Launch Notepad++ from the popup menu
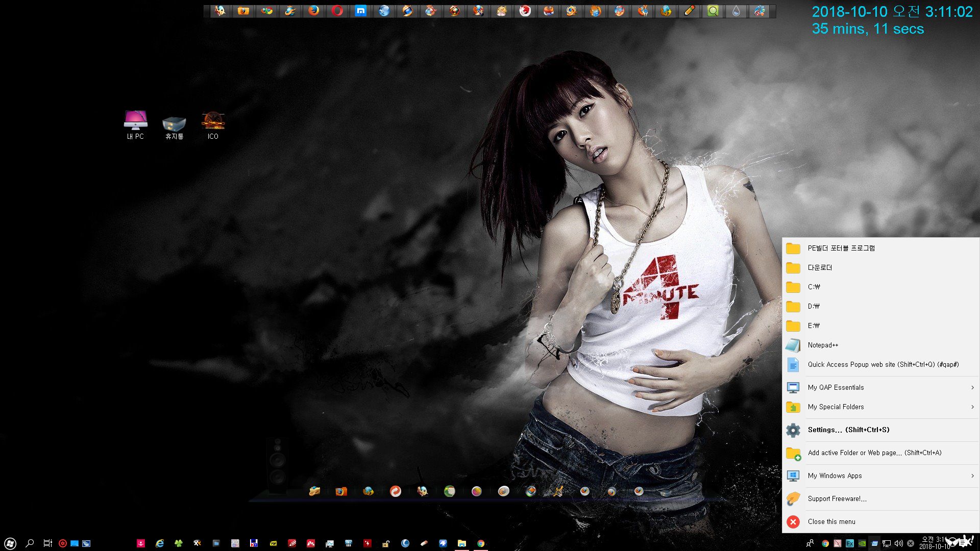980x551 pixels. 880,345
